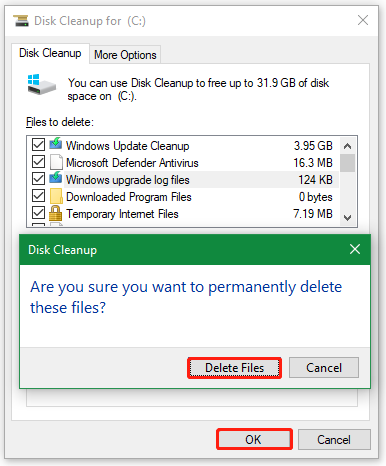Uncheck the Windows Update Cleanup checkbox

click(x=38, y=145)
